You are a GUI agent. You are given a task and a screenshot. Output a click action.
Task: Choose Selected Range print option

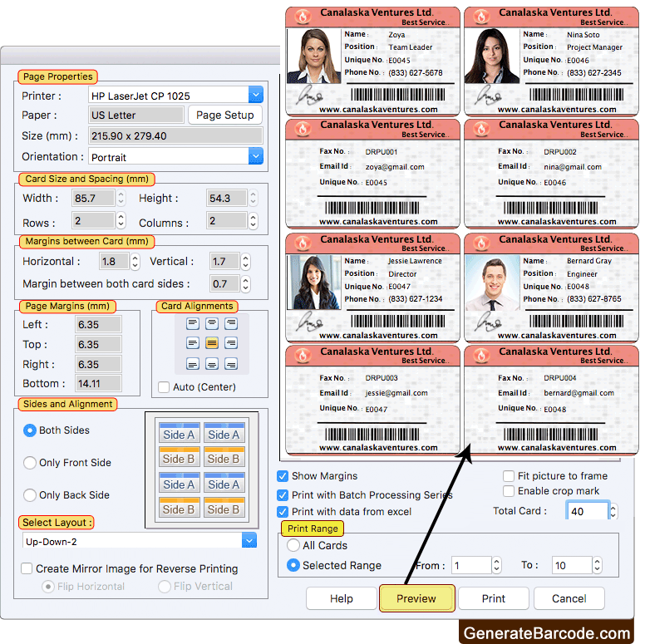[x=293, y=565]
